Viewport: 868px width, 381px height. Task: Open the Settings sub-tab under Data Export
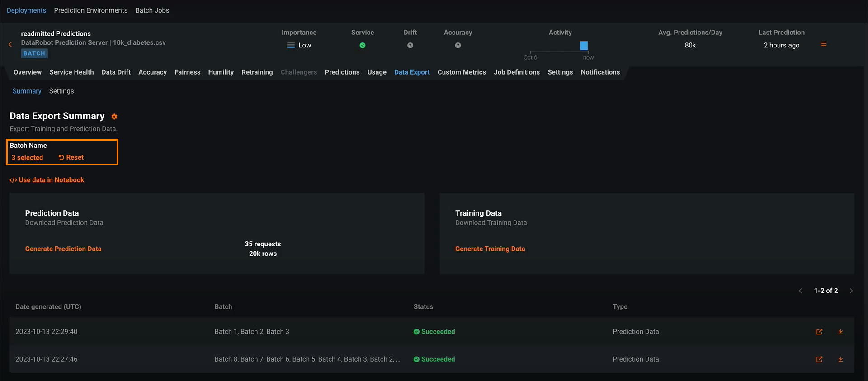click(x=61, y=91)
